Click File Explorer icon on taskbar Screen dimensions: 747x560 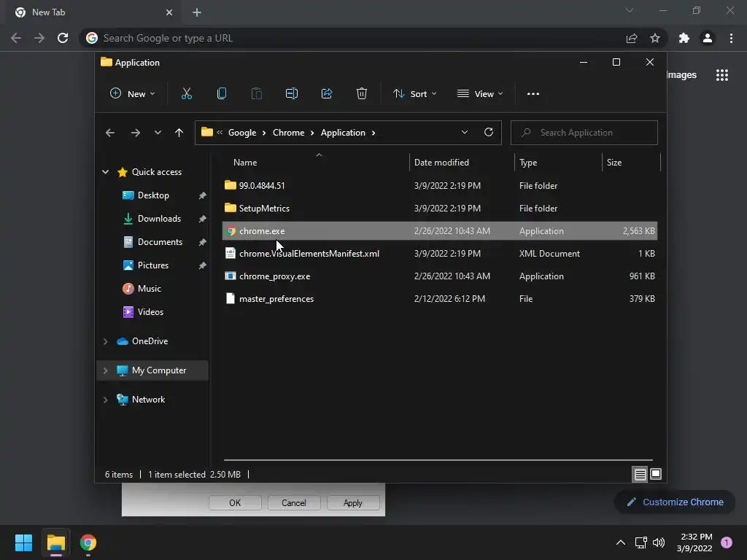coord(55,542)
